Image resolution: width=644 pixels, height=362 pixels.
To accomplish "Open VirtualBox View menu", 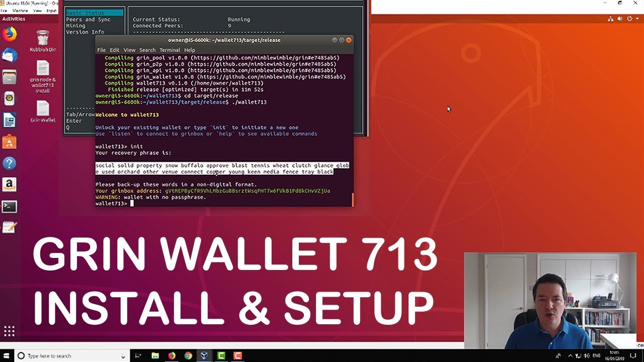I will click(38, 10).
